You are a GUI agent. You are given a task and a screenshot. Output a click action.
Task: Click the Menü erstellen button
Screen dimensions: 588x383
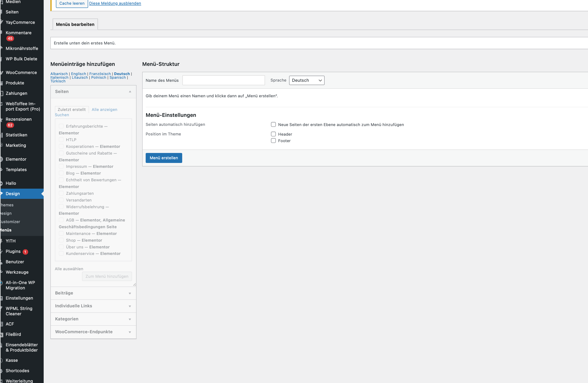click(x=164, y=158)
